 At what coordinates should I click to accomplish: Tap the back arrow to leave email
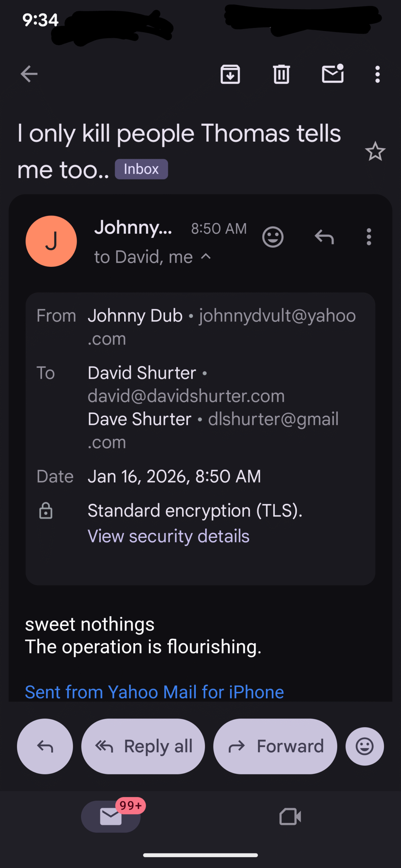(x=29, y=74)
